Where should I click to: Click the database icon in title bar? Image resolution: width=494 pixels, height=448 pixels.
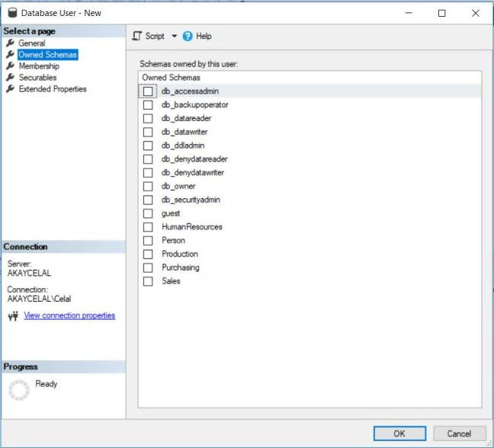(x=12, y=13)
